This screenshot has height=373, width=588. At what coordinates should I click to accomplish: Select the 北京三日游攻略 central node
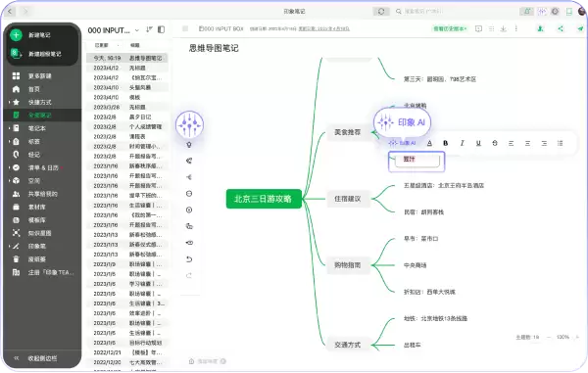[264, 199]
